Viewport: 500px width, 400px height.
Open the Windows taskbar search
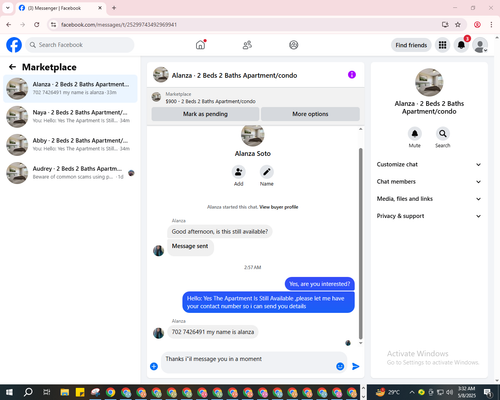(x=28, y=392)
